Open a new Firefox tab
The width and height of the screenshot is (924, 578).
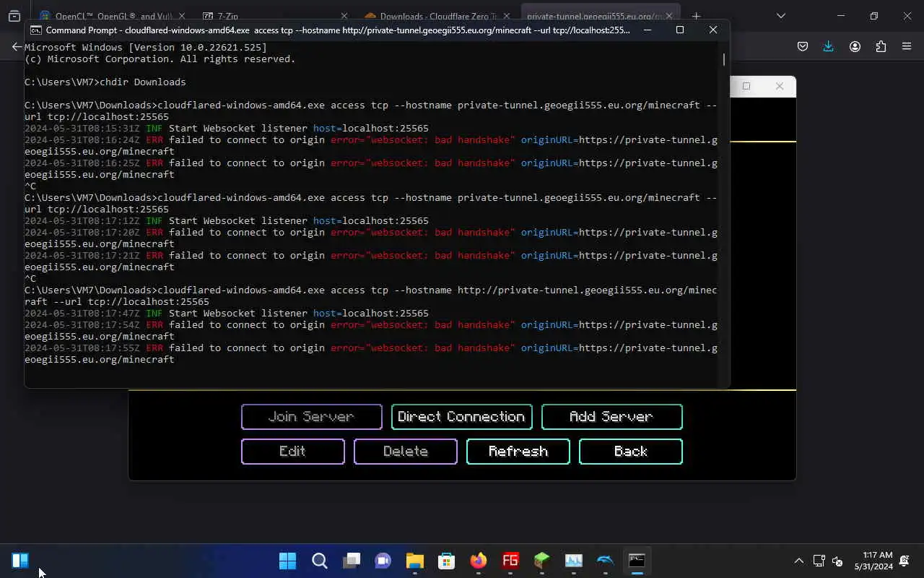coord(696,16)
